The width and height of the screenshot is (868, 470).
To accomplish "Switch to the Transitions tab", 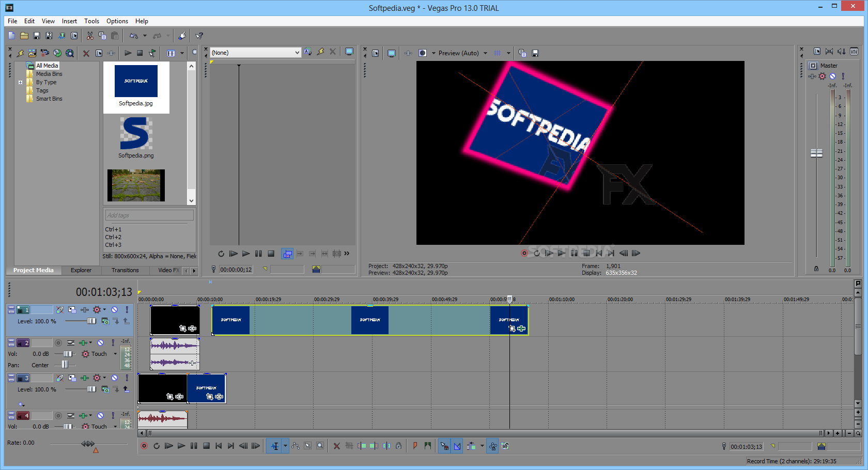I will 125,270.
